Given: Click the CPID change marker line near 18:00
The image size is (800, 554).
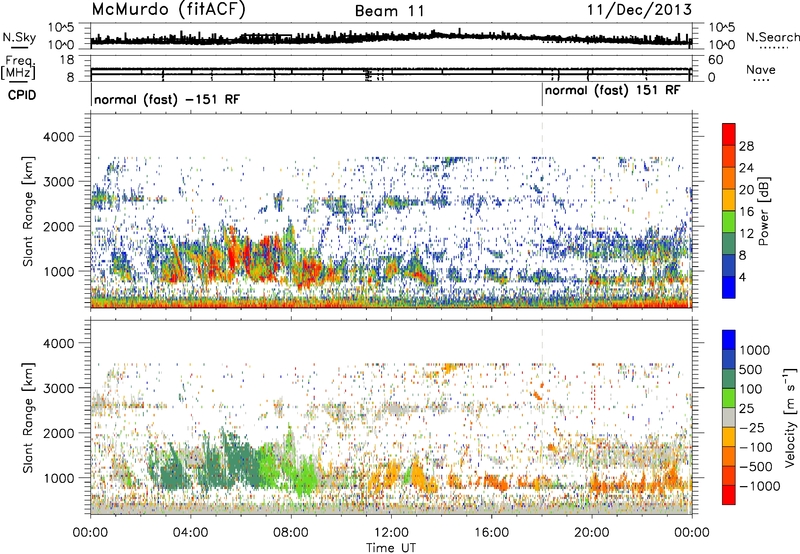Looking at the screenshot, I should tap(542, 95).
